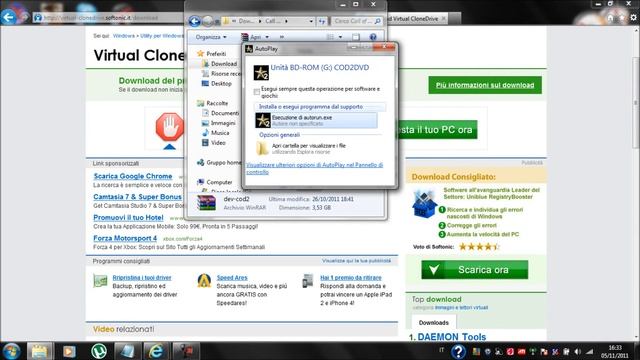This screenshot has height=360, width=640.
Task: Click the Uniblue RegistryBooster box icon
Action: tap(424, 203)
